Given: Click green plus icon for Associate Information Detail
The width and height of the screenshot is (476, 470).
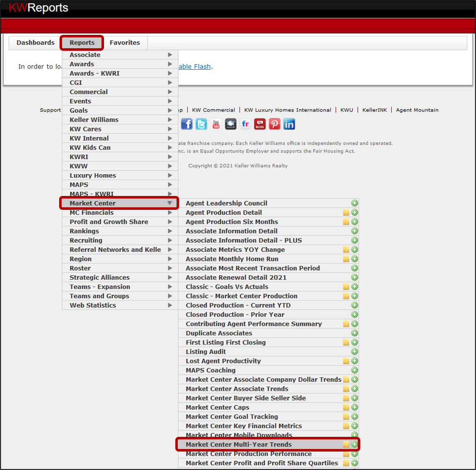Looking at the screenshot, I should pyautogui.click(x=354, y=231).
